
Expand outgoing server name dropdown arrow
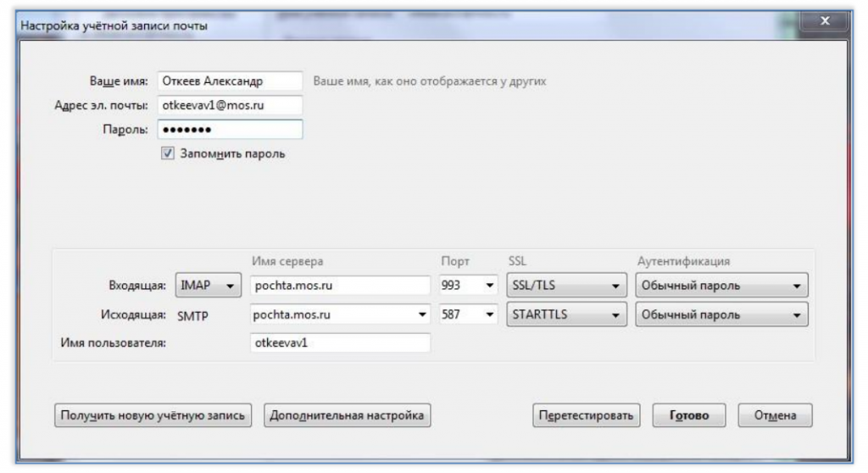pos(423,314)
